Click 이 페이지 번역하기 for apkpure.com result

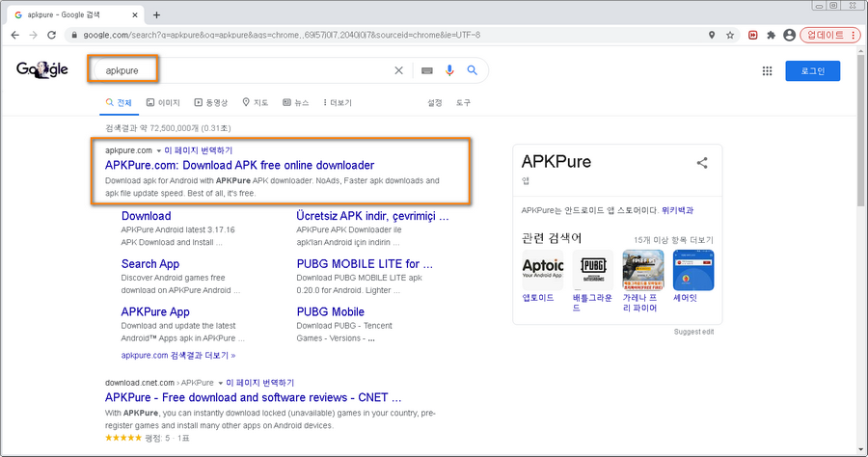pos(198,150)
